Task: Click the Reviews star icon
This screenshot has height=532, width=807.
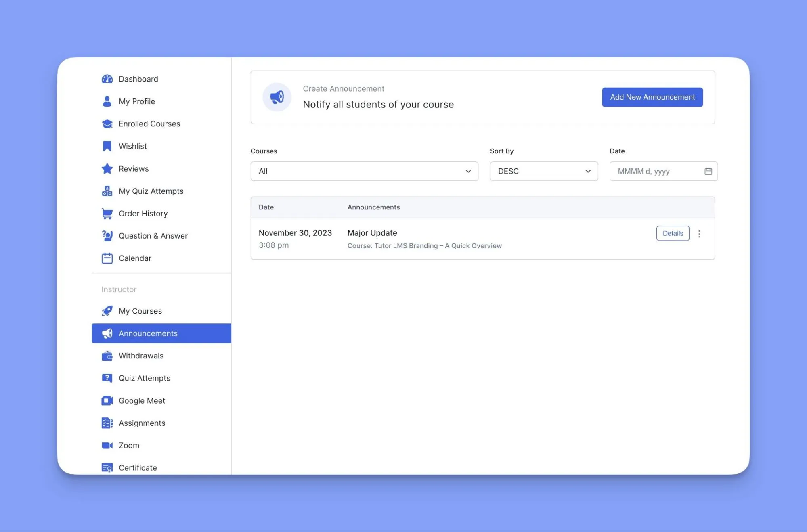Action: (x=106, y=169)
